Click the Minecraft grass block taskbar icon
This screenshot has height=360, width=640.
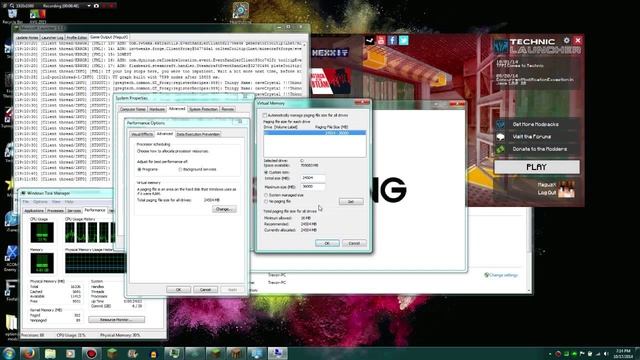(x=112, y=353)
